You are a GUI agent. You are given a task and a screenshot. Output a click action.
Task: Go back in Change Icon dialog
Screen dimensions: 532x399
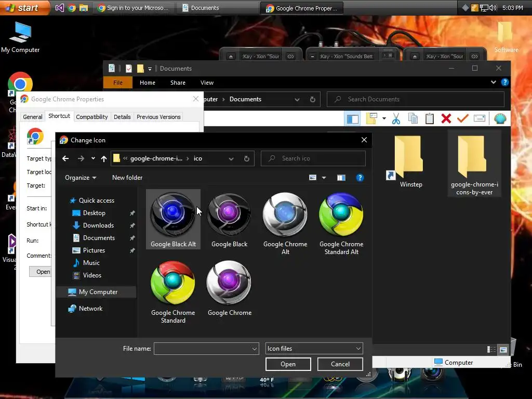point(65,158)
